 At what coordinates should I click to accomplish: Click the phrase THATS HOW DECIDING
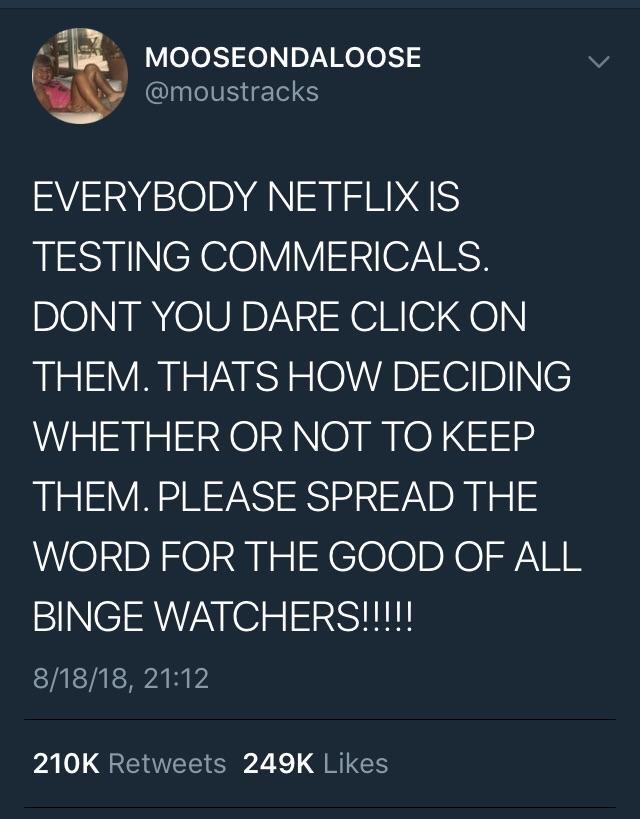click(364, 377)
